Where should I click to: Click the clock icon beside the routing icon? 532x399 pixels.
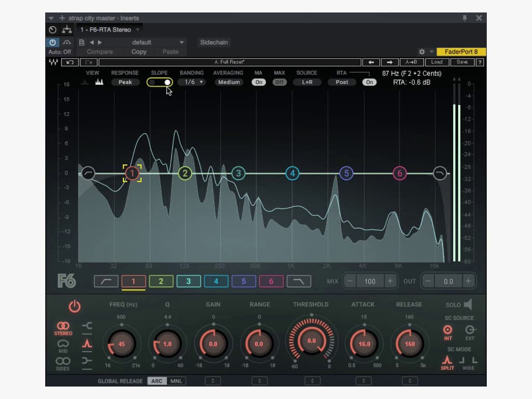52,30
